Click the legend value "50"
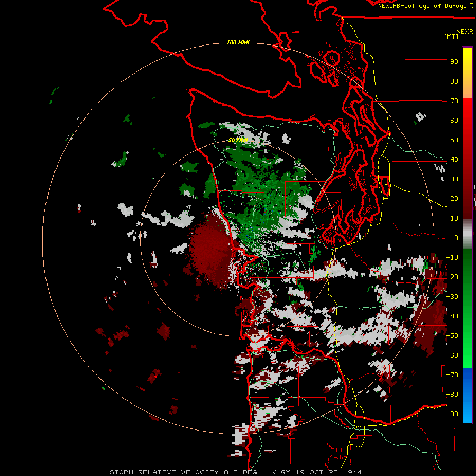476x476 pixels. point(454,140)
